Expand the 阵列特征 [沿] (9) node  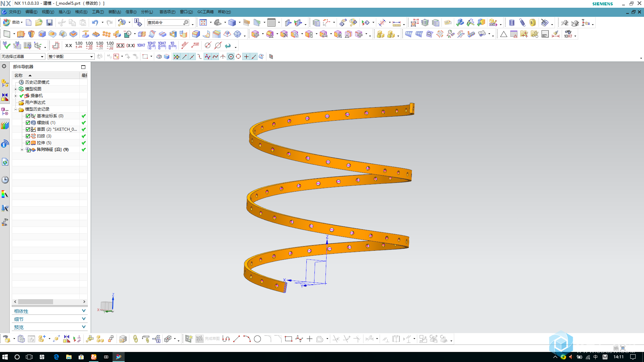tap(22, 150)
